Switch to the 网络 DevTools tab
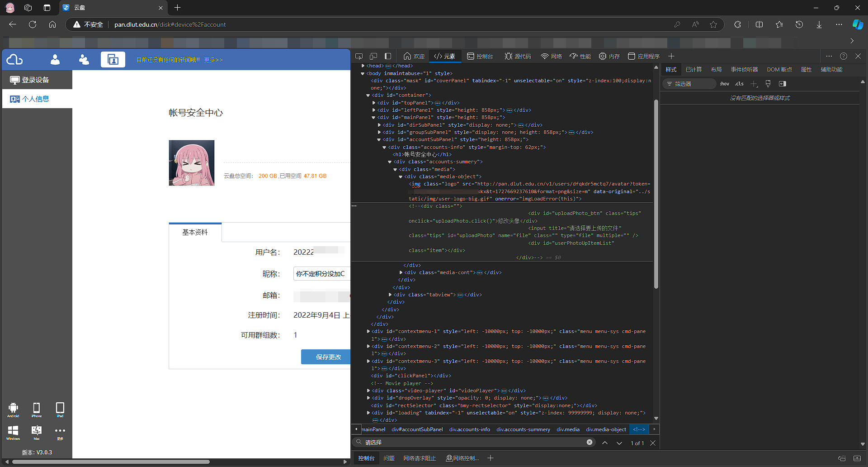This screenshot has width=868, height=467. click(551, 56)
